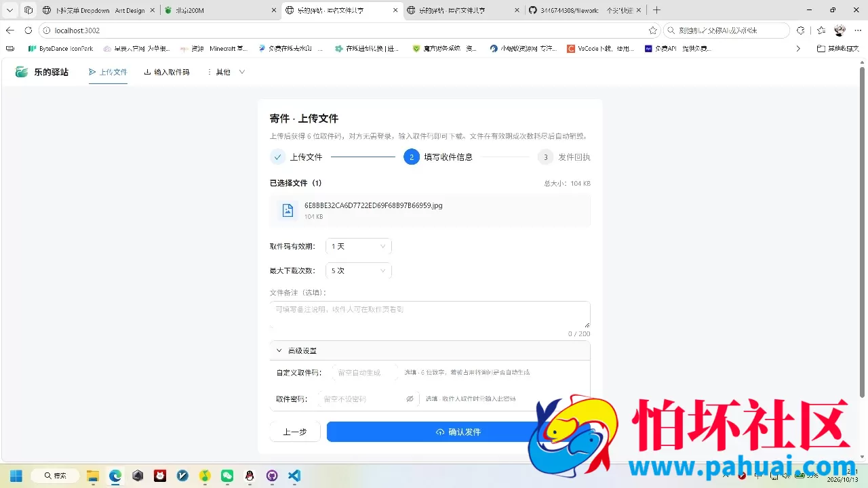The height and width of the screenshot is (488, 868).
Task: Click the 上一步 button
Action: click(x=295, y=432)
